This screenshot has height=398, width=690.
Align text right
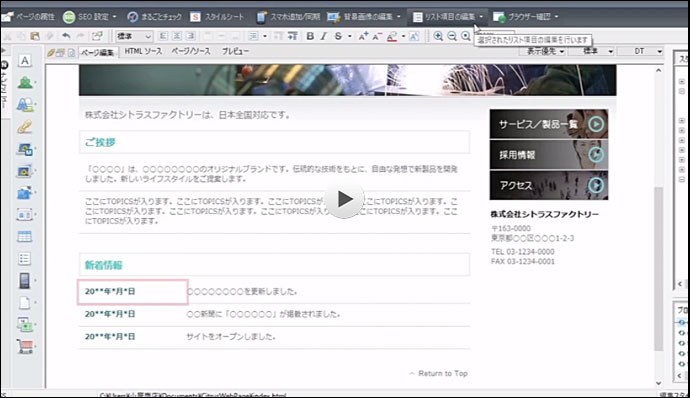(x=191, y=36)
